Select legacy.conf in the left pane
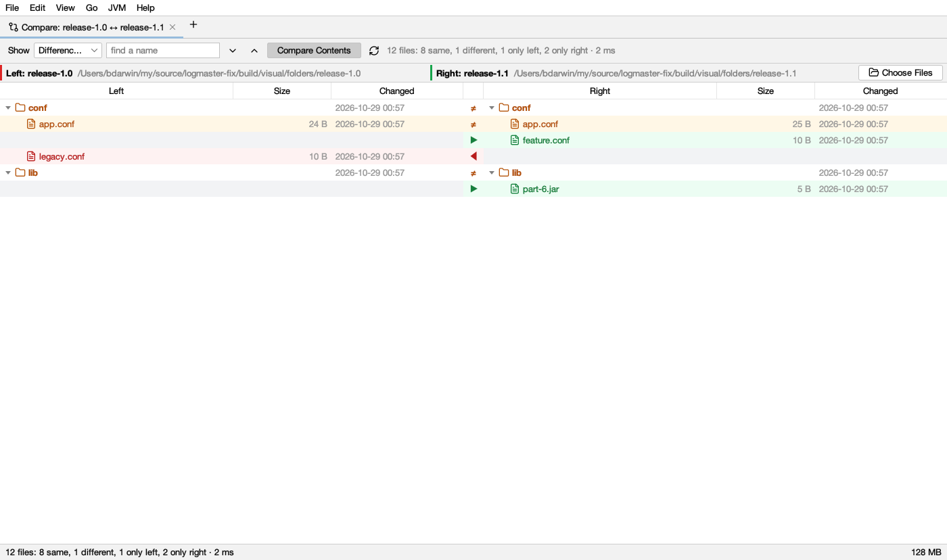The image size is (947, 560). tap(62, 156)
